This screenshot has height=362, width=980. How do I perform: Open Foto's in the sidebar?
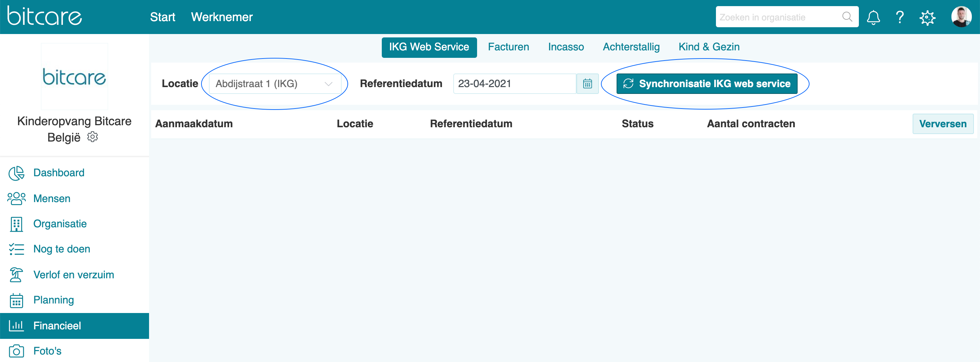pos(47,351)
